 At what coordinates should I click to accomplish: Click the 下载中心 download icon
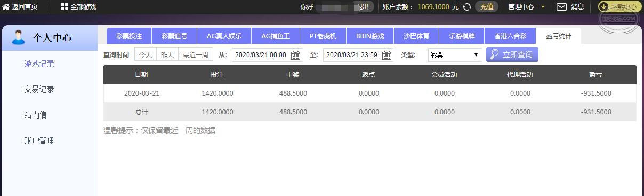coord(603,7)
